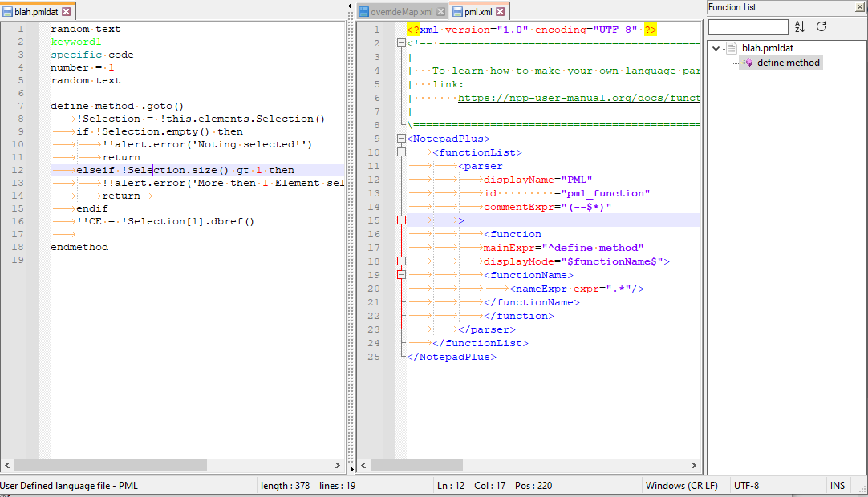The height and width of the screenshot is (497, 868).
Task: Collapse the functionName fold on line 19
Action: (x=401, y=274)
